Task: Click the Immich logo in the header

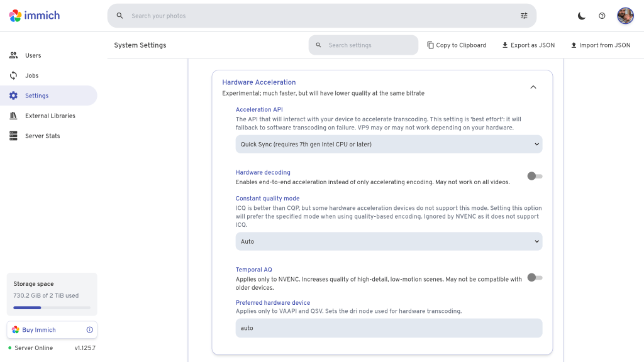Action: [x=35, y=16]
